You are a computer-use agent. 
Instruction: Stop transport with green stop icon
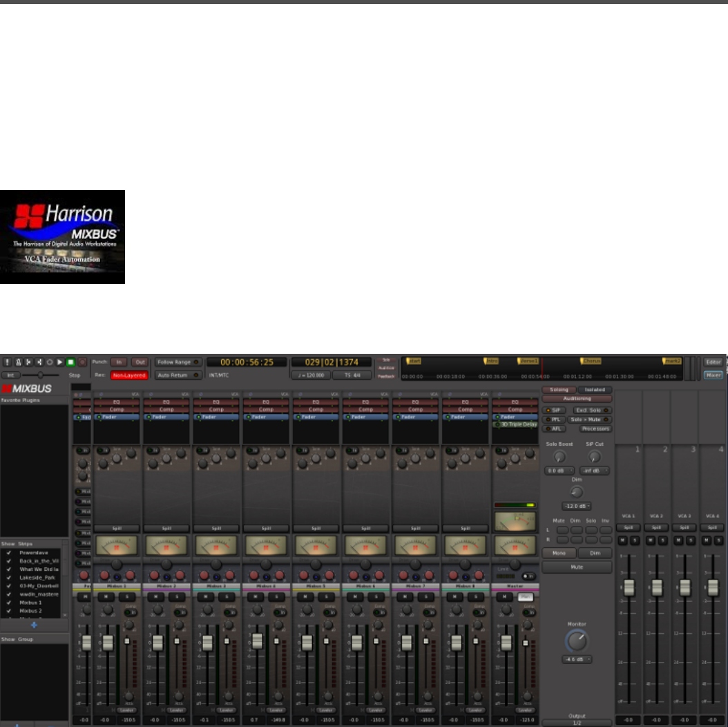pyautogui.click(x=70, y=362)
